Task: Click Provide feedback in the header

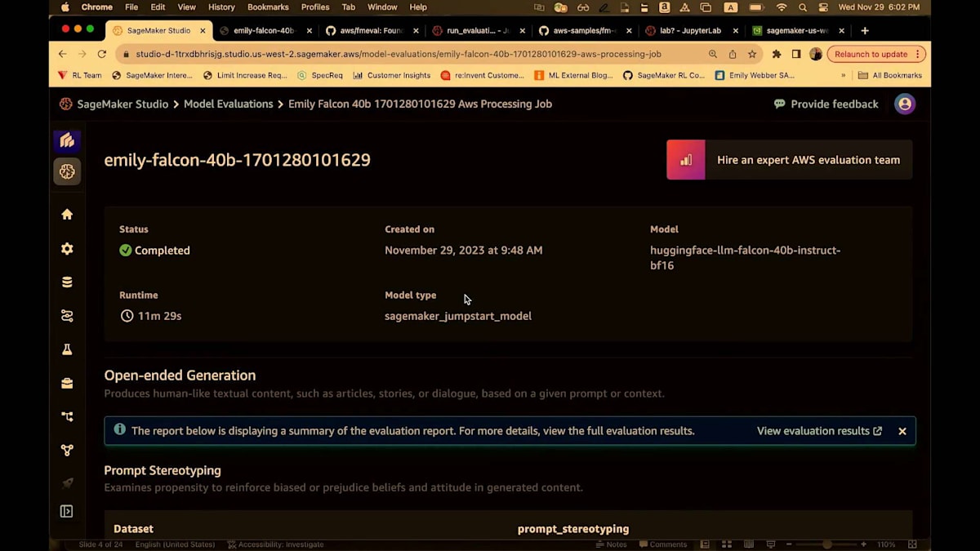Action: pyautogui.click(x=826, y=104)
